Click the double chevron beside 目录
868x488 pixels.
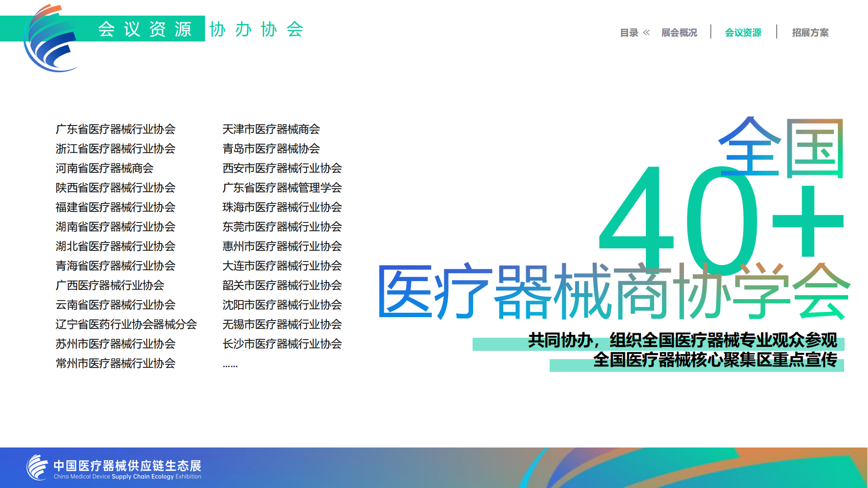(x=646, y=33)
